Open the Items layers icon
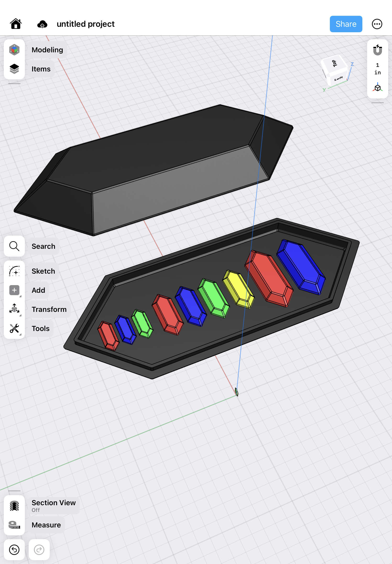This screenshot has width=392, height=564. pos(14,69)
